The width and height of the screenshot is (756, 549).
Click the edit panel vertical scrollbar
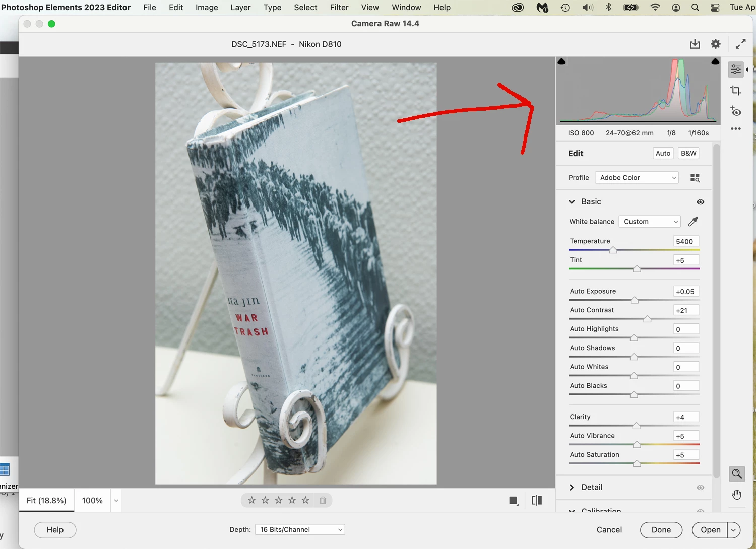tap(716, 311)
